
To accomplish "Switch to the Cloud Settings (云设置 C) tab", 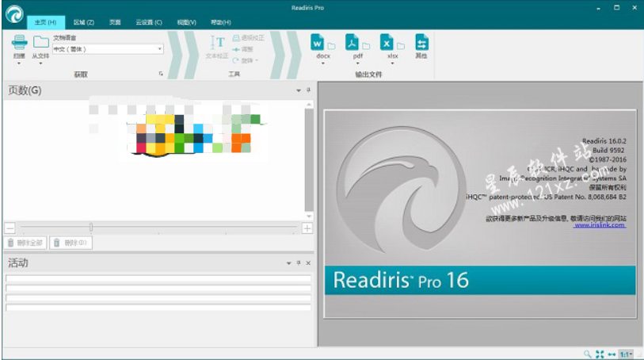I will (x=149, y=22).
